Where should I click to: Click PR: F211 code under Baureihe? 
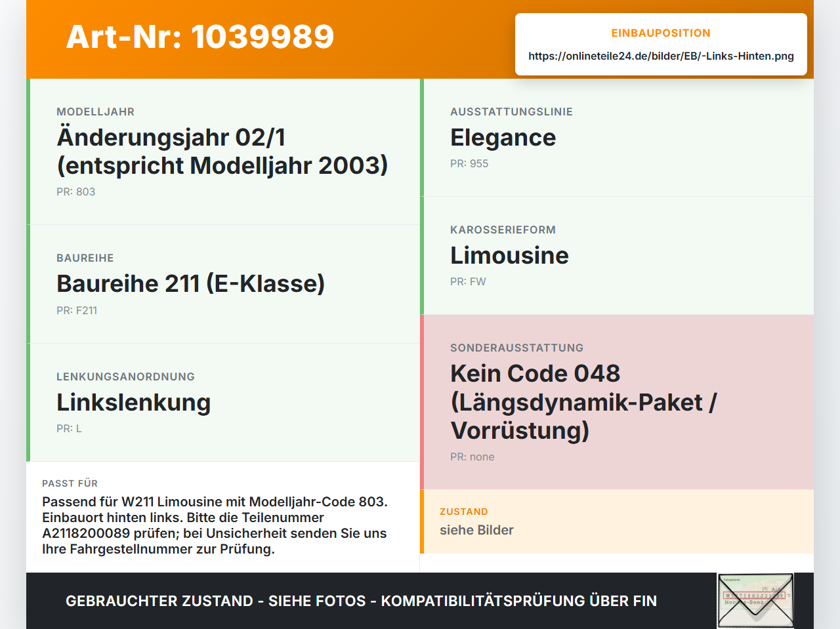coord(77,310)
